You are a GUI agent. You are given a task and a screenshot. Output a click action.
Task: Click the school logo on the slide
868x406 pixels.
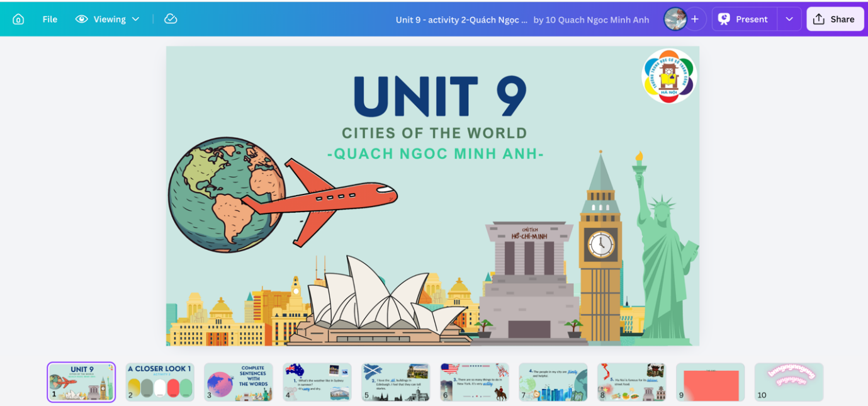coord(668,77)
